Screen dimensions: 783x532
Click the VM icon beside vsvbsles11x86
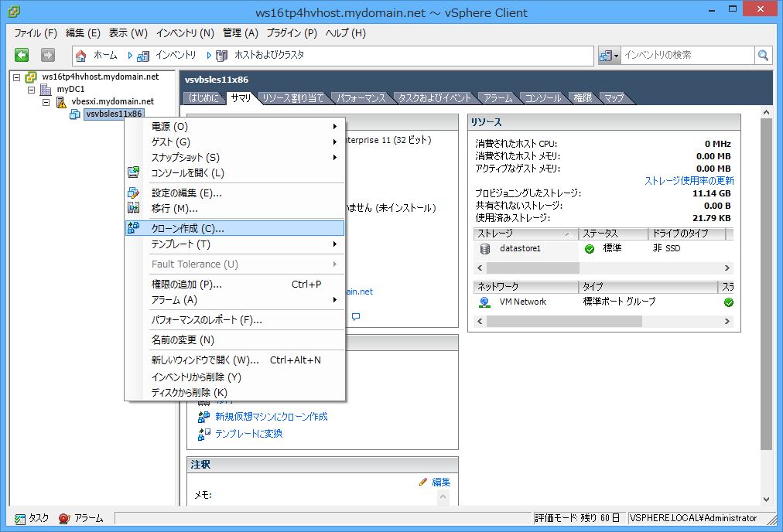(75, 114)
